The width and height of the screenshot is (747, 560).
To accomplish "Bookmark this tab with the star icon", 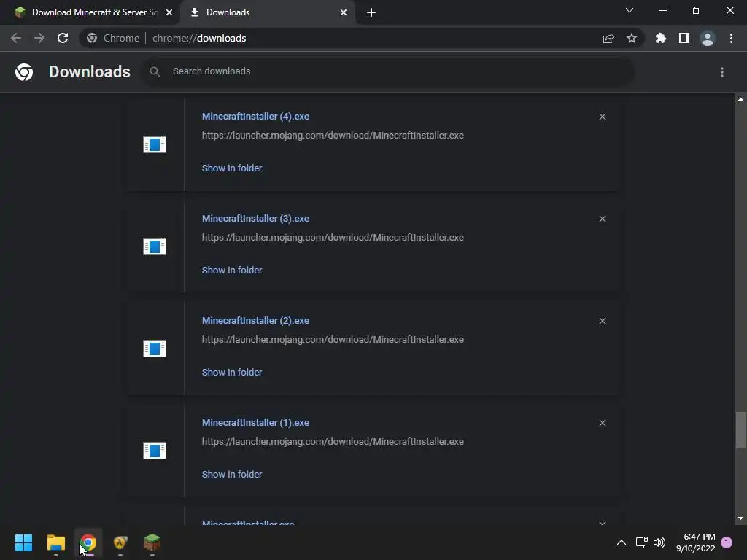I will click(x=632, y=38).
